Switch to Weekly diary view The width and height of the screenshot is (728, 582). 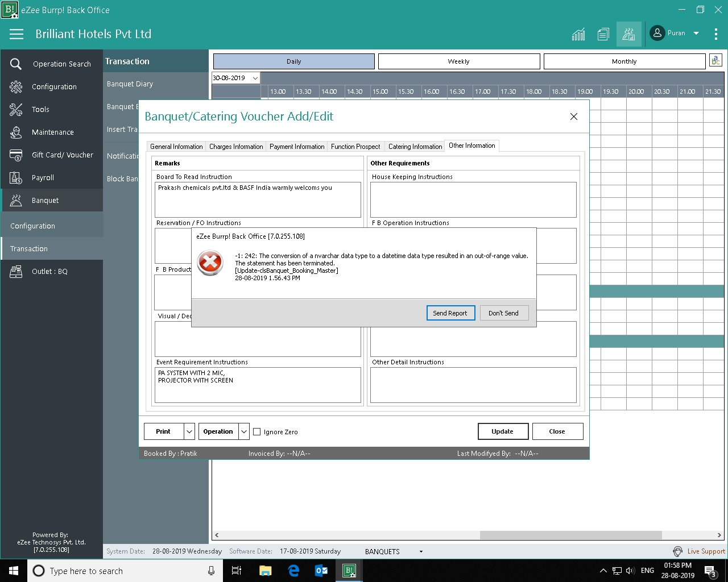click(459, 61)
